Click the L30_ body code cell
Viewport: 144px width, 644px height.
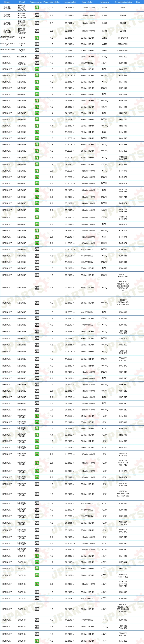click(x=105, y=57)
